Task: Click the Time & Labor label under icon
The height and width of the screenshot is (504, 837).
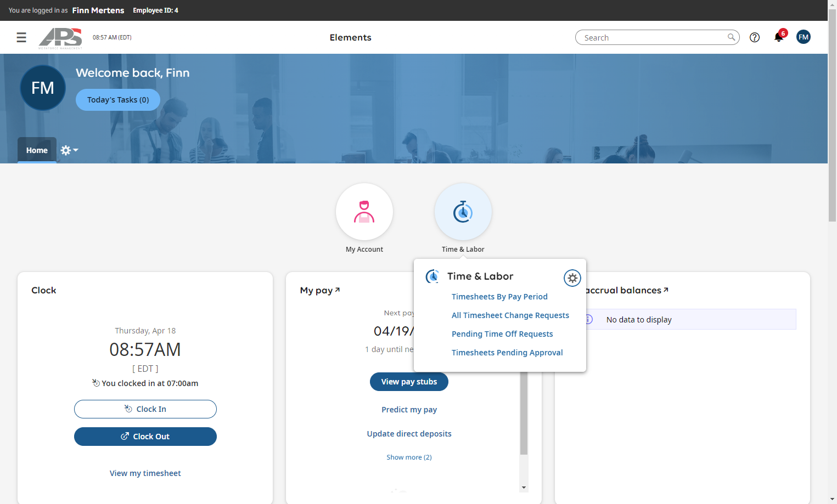Action: 463,250
